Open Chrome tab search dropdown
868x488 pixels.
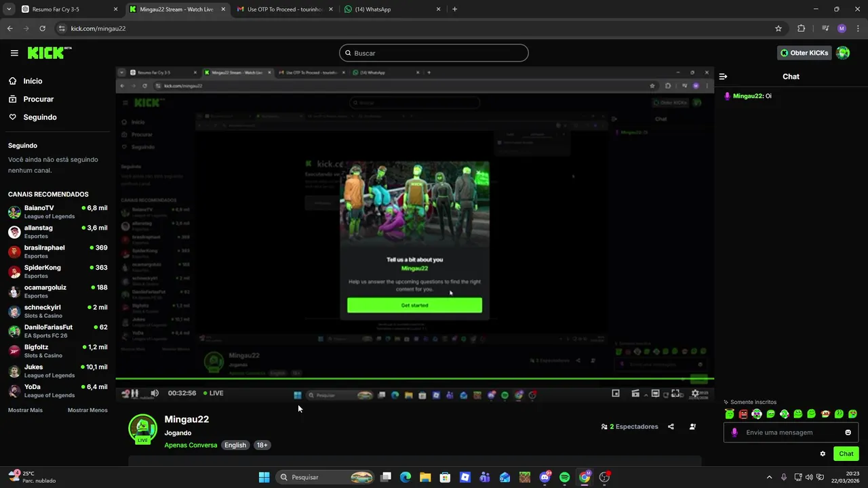pos(8,9)
